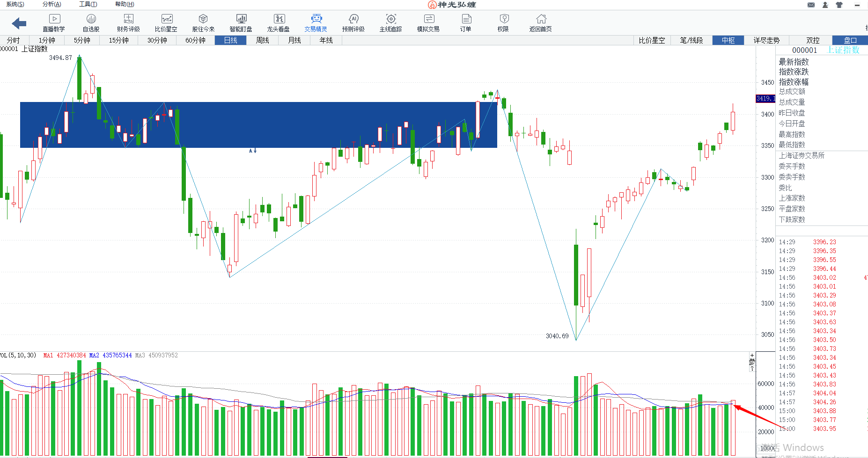Open the skin T-shirt icon
This screenshot has height=458, width=868.
click(x=839, y=5)
